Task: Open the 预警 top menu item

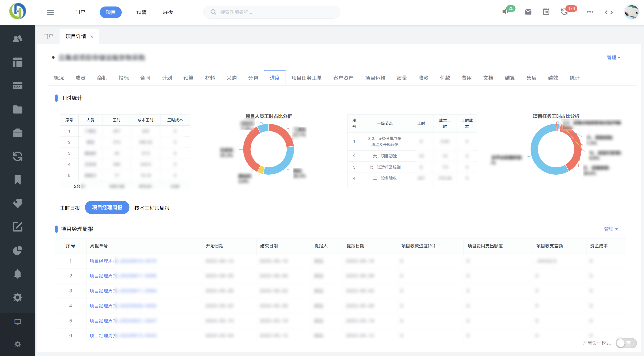Action: tap(141, 12)
